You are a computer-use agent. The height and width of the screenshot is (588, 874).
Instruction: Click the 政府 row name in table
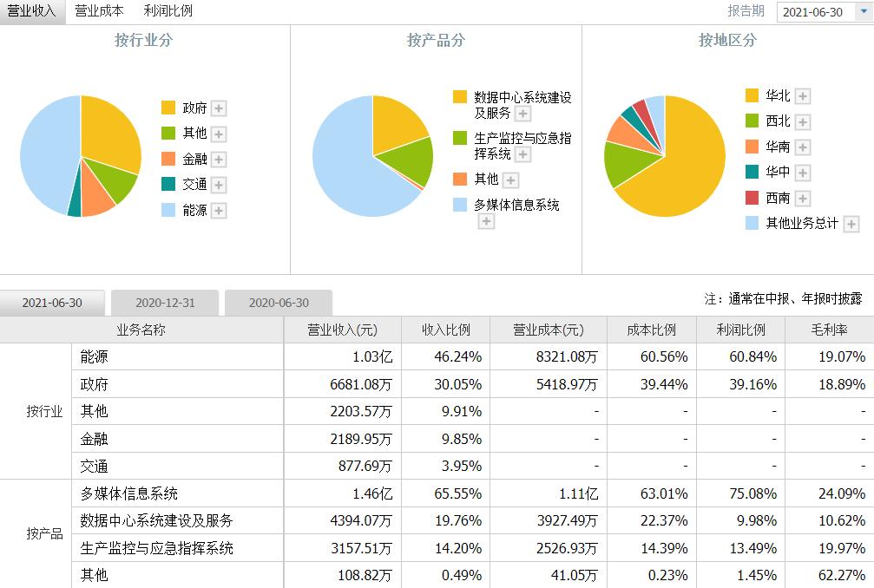tap(94, 384)
